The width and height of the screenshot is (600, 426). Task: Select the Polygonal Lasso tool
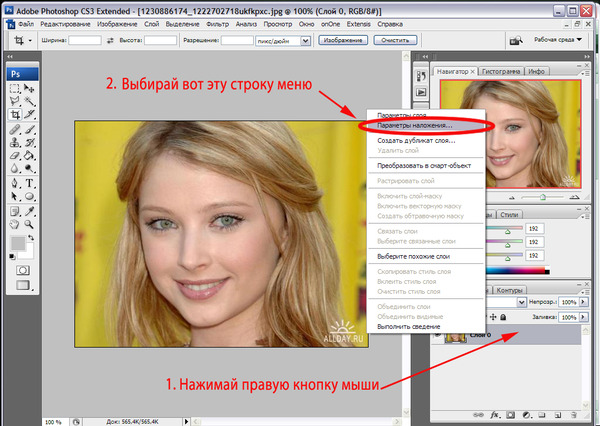click(15, 101)
